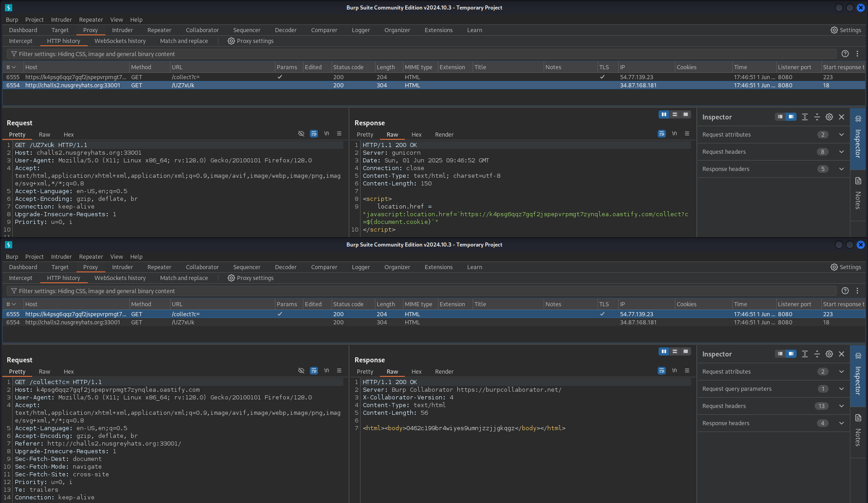Open Project menu in lower menu bar
The width and height of the screenshot is (868, 503).
[34, 256]
